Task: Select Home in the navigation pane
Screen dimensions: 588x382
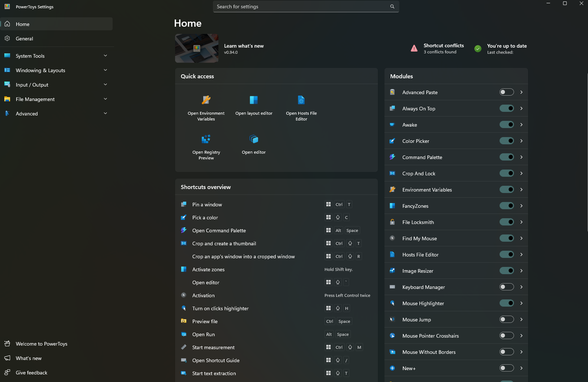Action: (x=22, y=24)
